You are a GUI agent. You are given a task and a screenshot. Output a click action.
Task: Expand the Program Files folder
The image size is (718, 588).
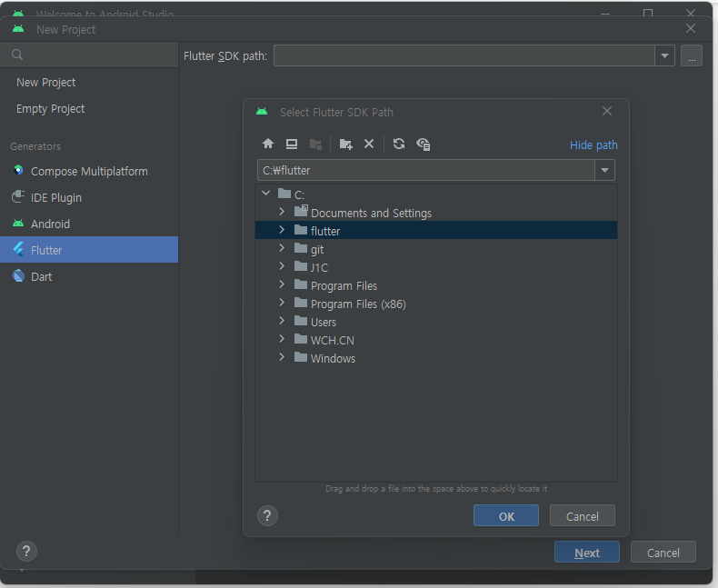282,284
